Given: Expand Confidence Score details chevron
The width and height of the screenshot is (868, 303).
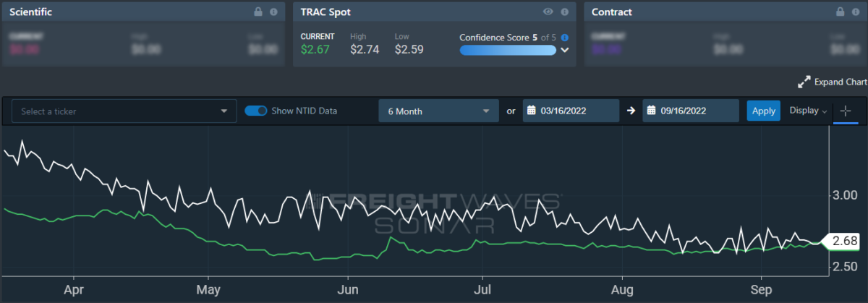Looking at the screenshot, I should pyautogui.click(x=565, y=50).
